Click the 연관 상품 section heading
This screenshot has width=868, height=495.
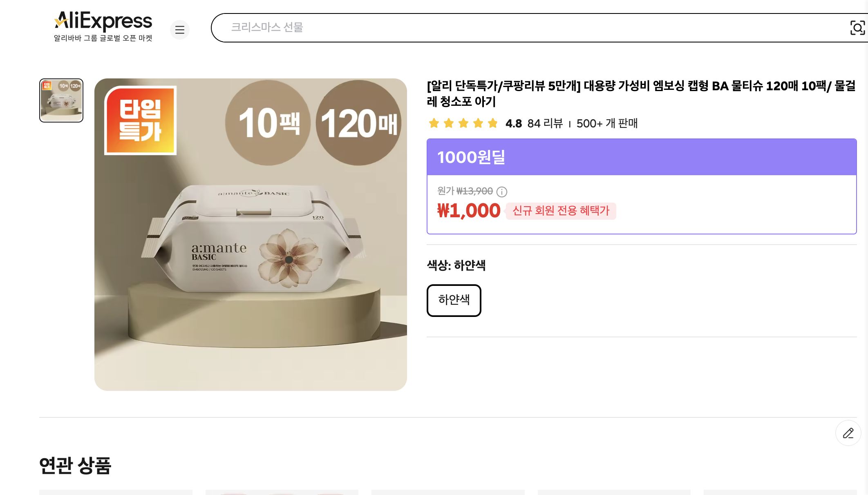75,466
